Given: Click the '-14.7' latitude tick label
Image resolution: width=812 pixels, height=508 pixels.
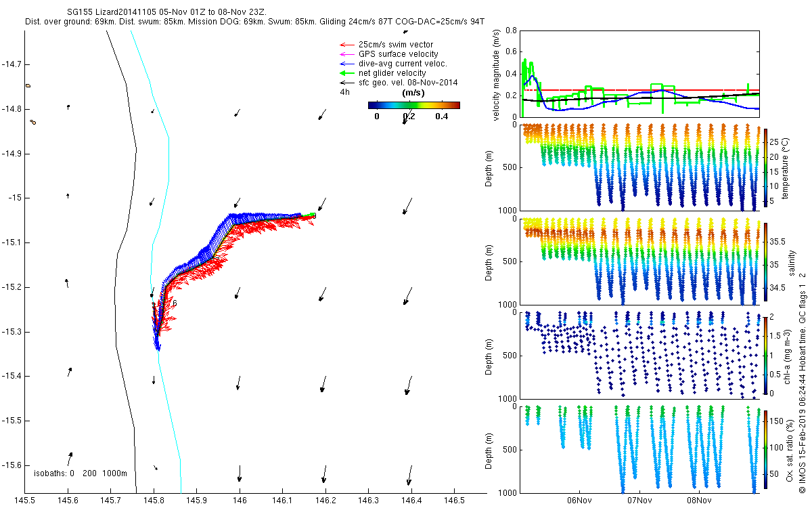Looking at the screenshot, I should 10,64.
